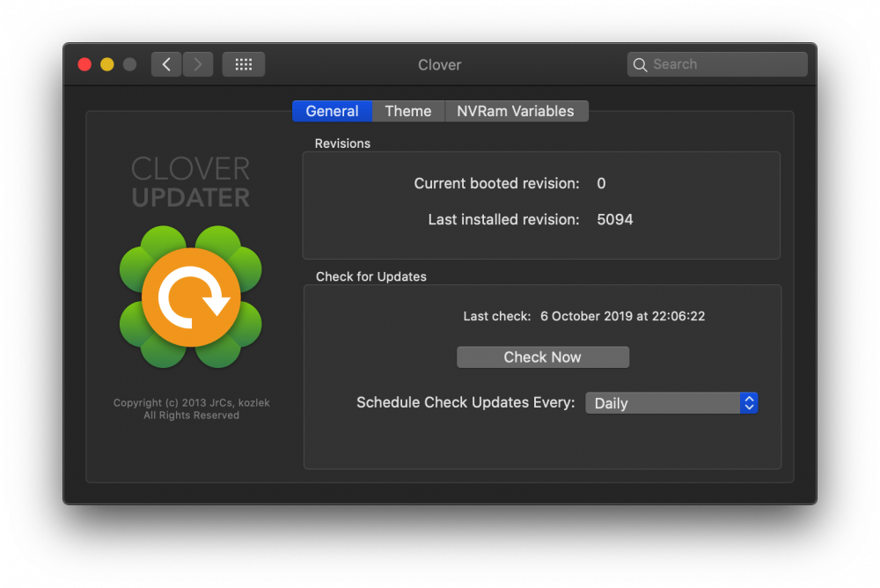Image resolution: width=880 pixels, height=588 pixels.
Task: Click the Clover Updater logo
Action: (x=191, y=298)
